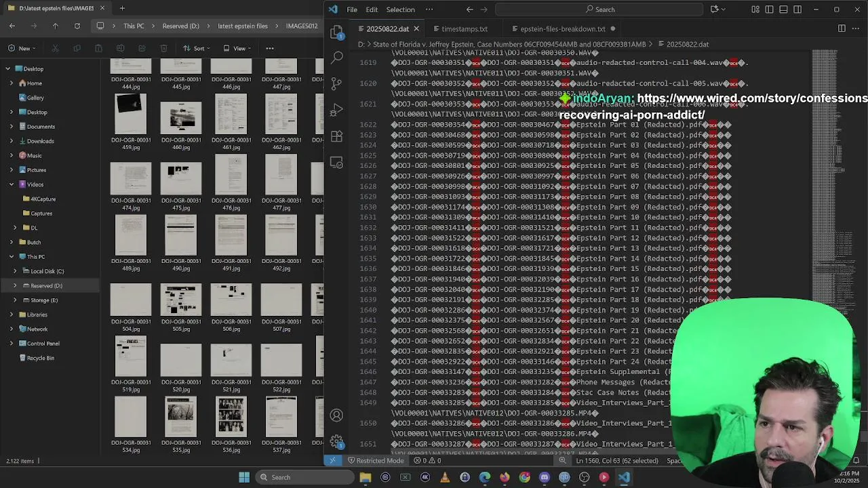The image size is (868, 488).
Task: Click the zoom icon in VS Code status bar
Action: click(562, 460)
